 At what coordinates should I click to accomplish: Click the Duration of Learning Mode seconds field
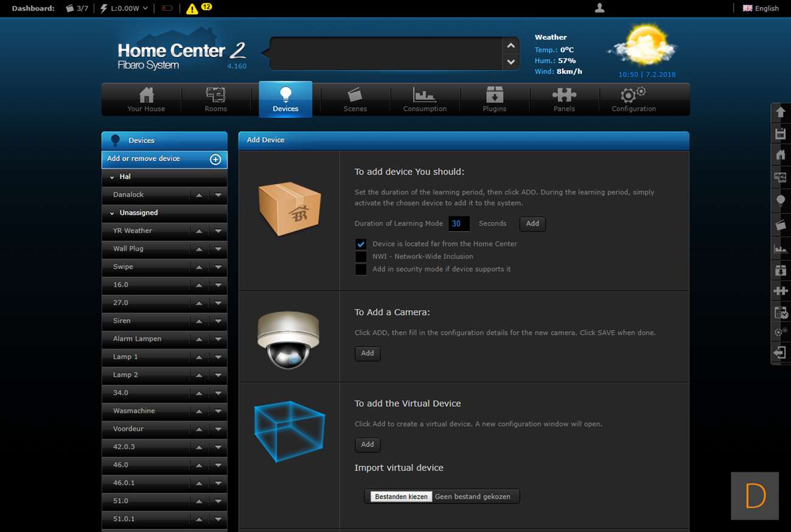click(x=459, y=224)
